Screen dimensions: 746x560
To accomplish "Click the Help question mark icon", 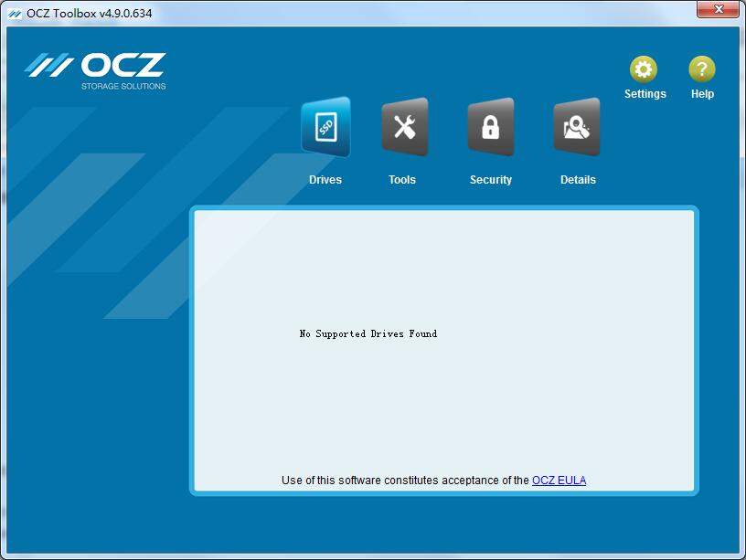I will click(701, 69).
